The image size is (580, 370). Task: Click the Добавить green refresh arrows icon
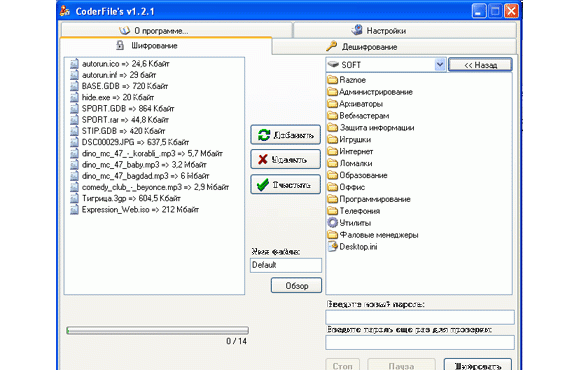point(264,135)
